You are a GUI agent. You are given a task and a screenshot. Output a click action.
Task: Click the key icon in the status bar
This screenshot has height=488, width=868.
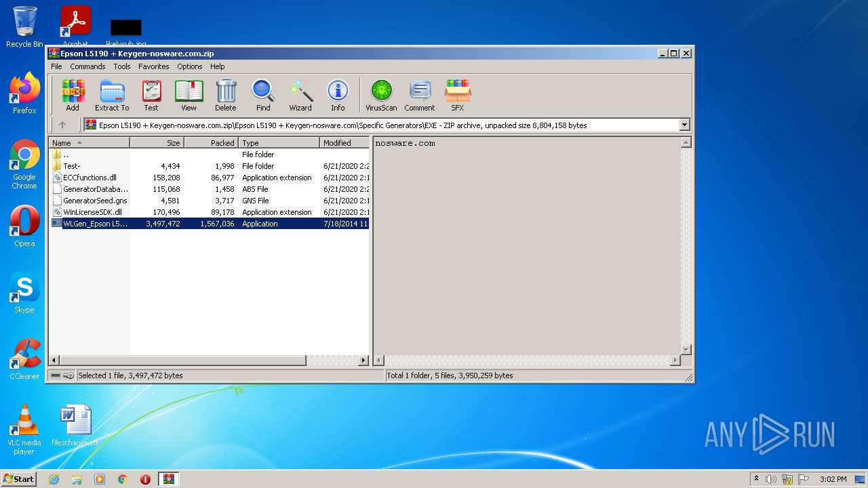(68, 375)
